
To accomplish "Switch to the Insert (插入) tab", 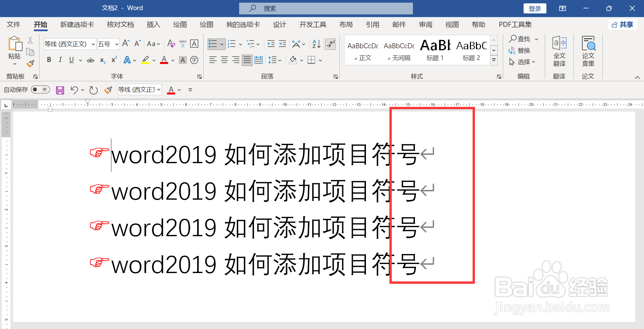I will [x=153, y=24].
